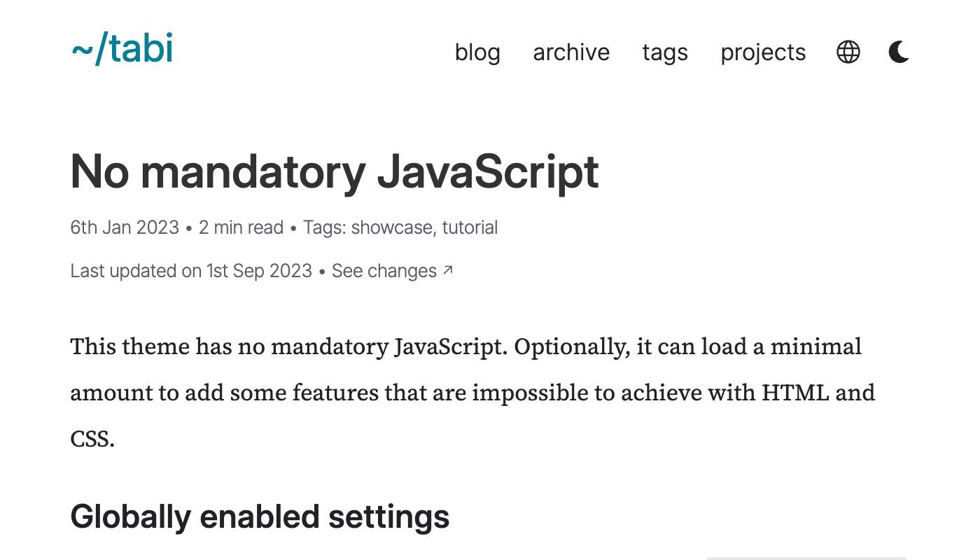This screenshot has height=560, width=980.
Task: Click the No mandatory JavaScript title
Action: point(335,171)
